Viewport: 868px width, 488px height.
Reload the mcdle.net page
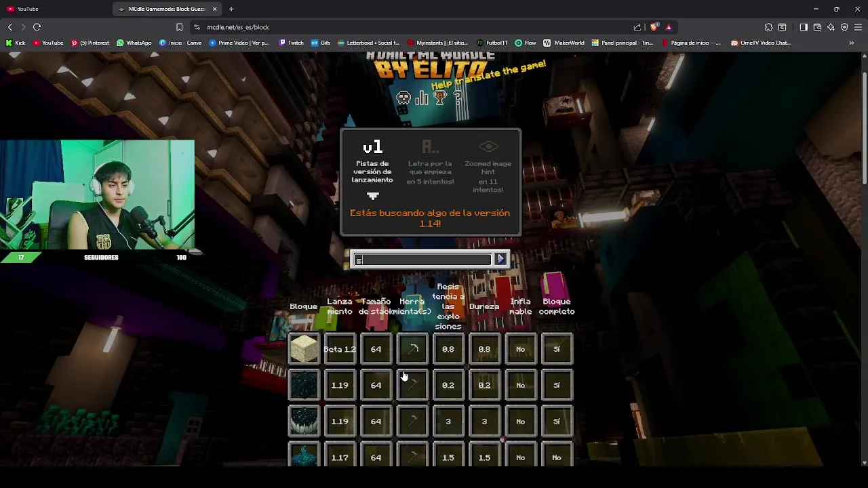[37, 27]
